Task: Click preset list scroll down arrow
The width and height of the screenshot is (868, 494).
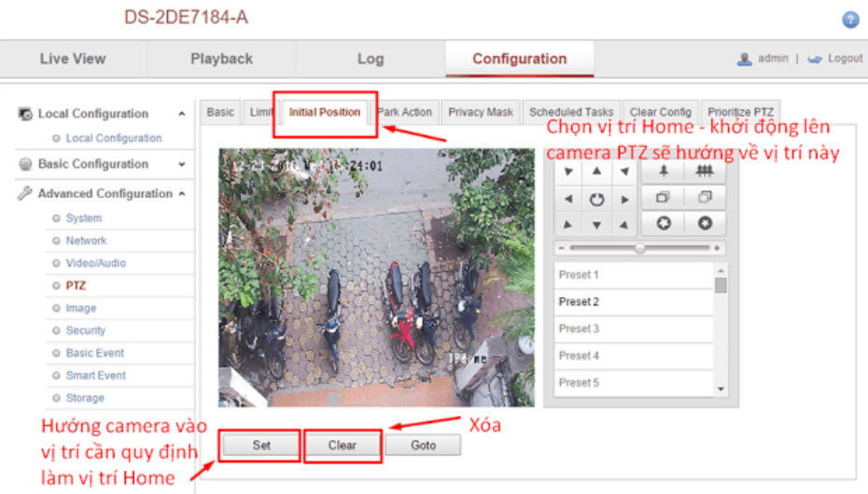Action: tap(721, 388)
